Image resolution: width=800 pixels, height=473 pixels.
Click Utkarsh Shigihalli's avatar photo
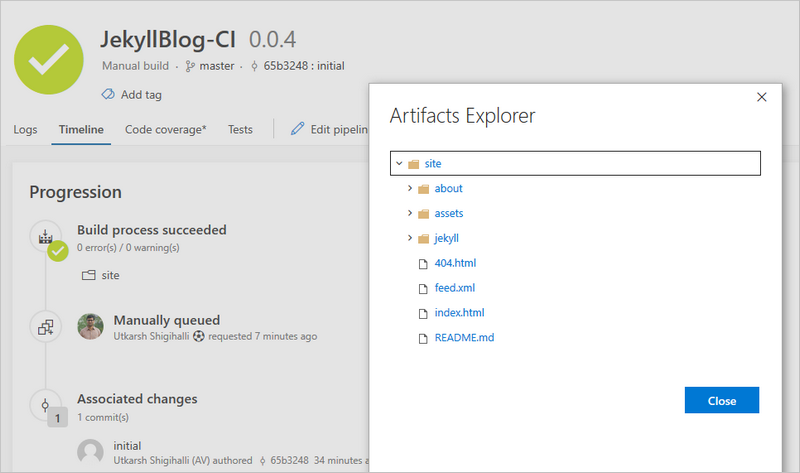pyautogui.click(x=90, y=327)
